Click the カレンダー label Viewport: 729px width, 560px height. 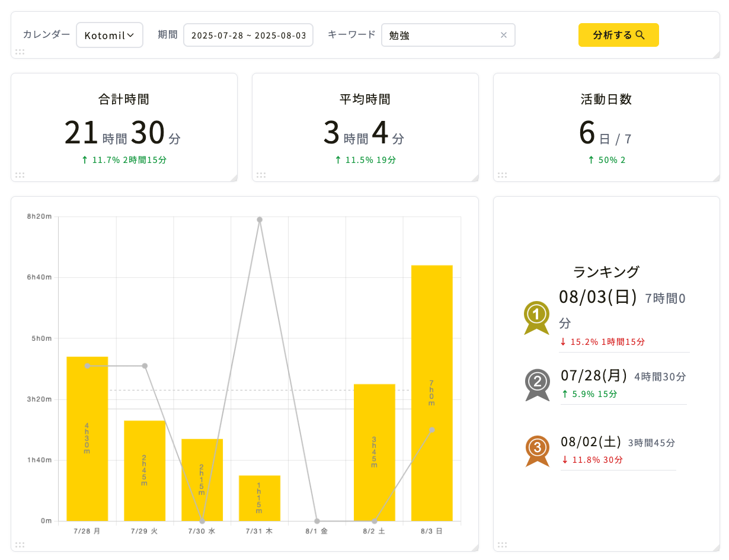point(46,34)
